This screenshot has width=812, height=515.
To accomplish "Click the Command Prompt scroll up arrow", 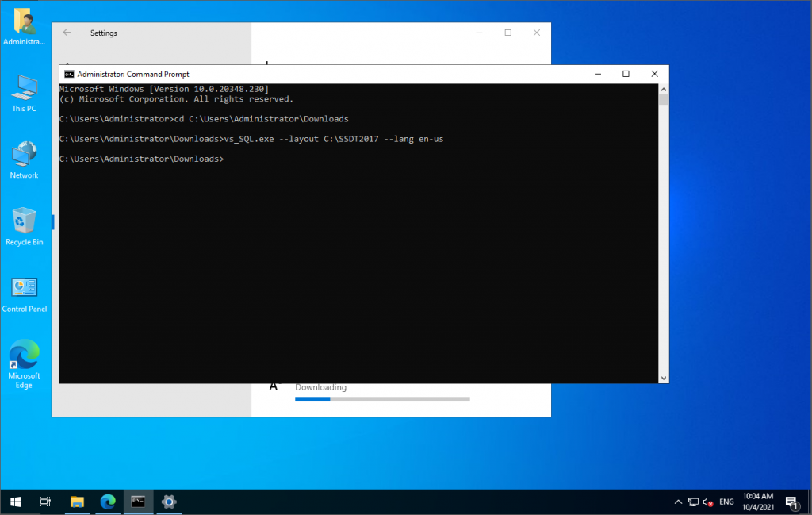I will tap(664, 89).
